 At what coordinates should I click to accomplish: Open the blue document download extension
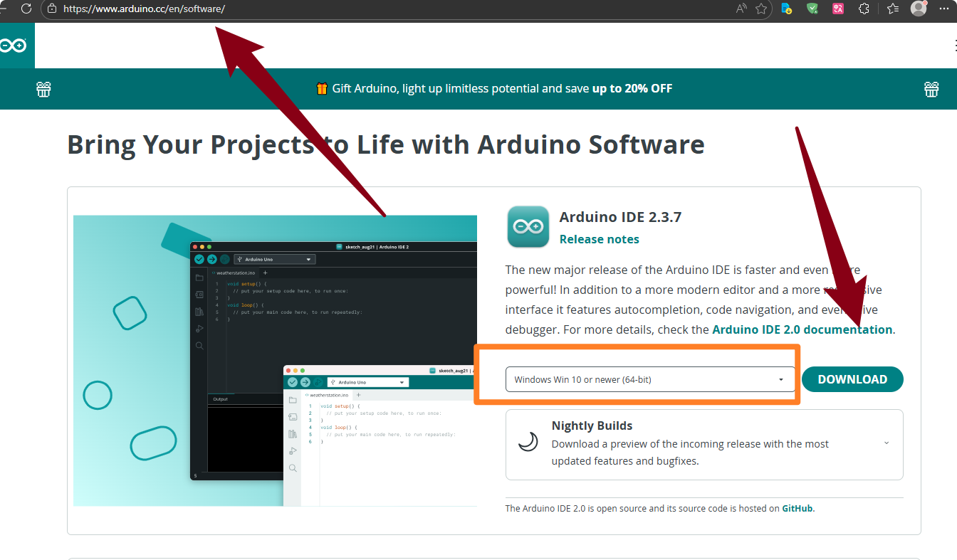click(787, 9)
